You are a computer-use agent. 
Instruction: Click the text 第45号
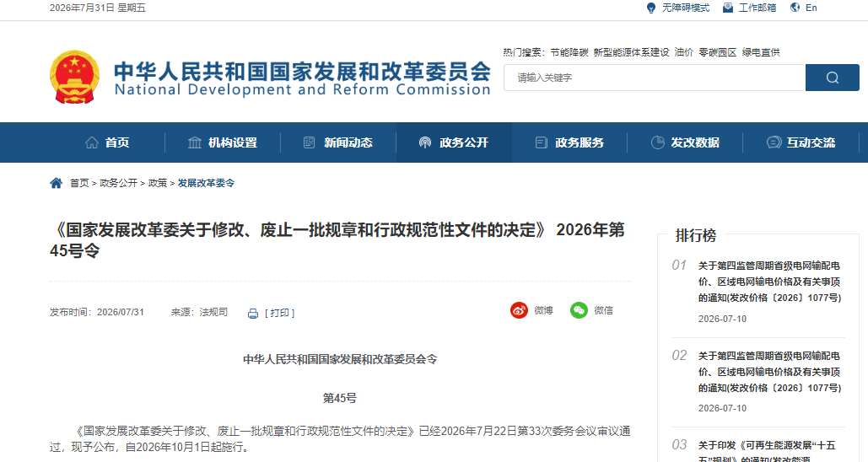pos(340,399)
